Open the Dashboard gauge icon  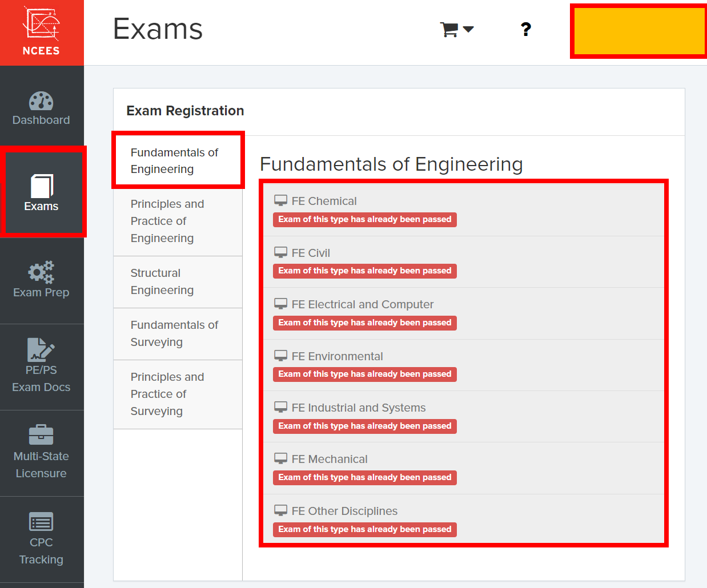click(x=41, y=100)
